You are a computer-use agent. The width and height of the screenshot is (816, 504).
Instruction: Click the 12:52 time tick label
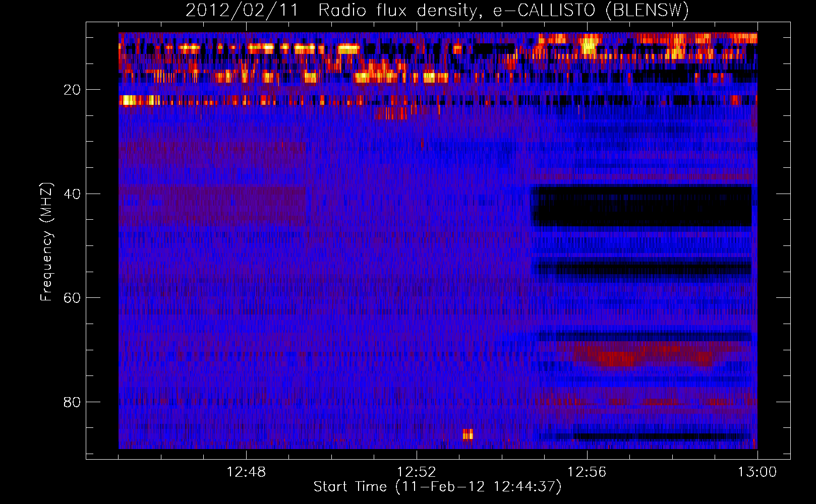pos(417,472)
